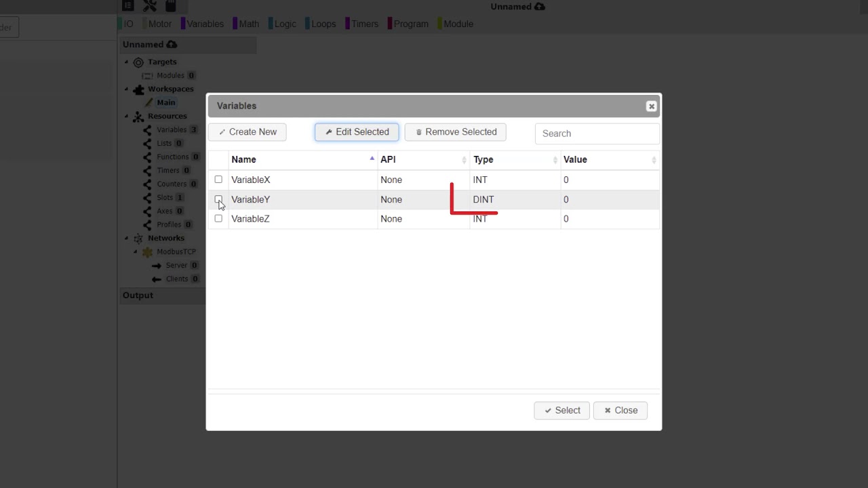Click the Output panel header
The image size is (868, 488).
tap(163, 296)
